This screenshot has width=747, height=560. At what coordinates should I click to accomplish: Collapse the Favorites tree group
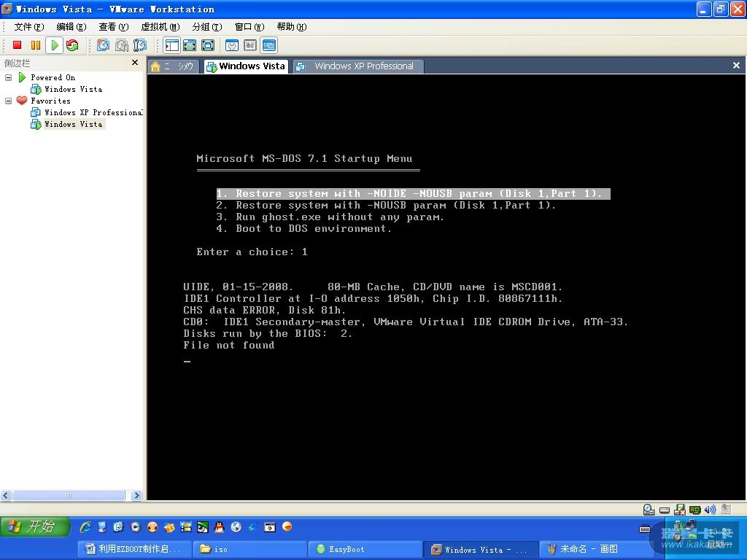(x=8, y=101)
